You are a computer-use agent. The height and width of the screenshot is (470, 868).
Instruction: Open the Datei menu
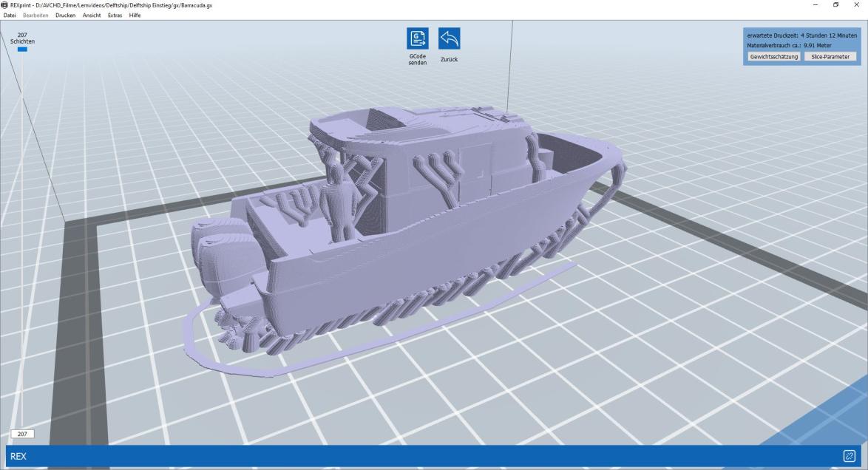[10, 16]
